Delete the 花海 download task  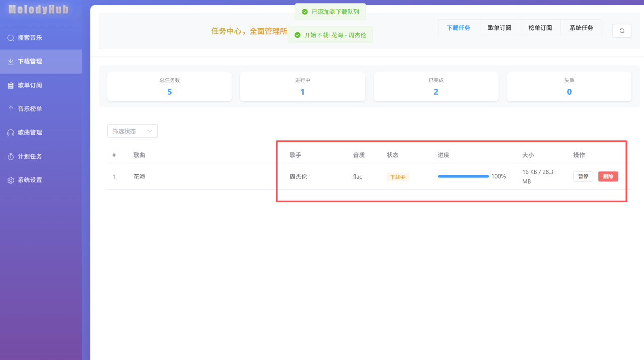pos(608,177)
